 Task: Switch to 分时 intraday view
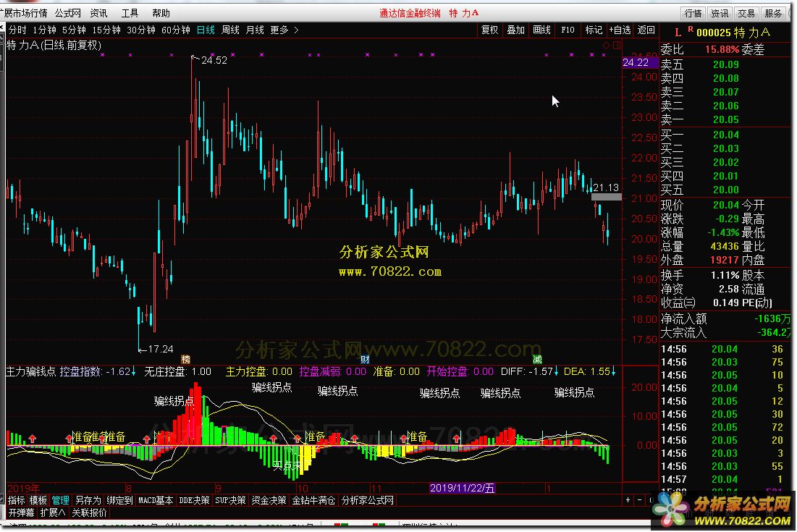click(17, 30)
